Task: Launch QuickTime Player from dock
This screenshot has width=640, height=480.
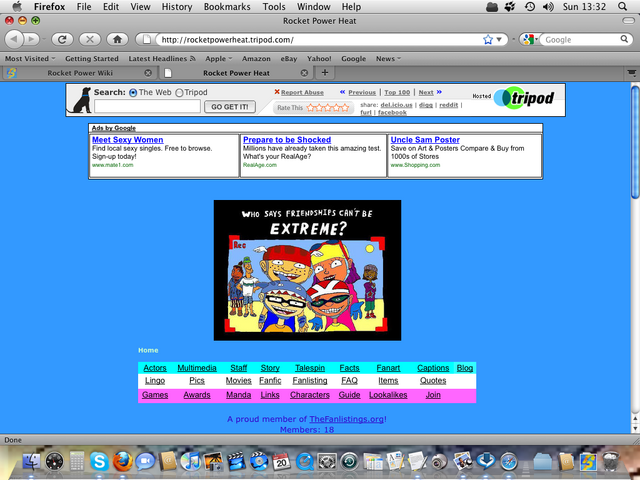Action: (304, 462)
